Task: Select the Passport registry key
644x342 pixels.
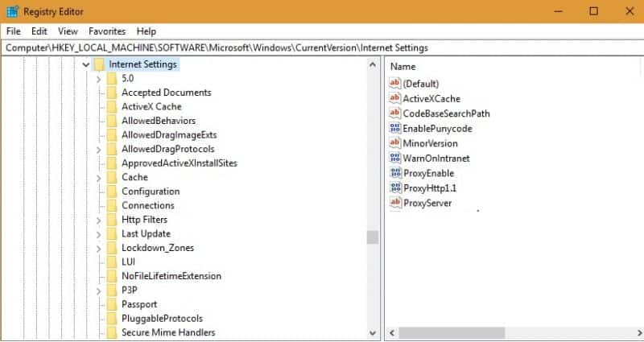Action: (x=139, y=304)
